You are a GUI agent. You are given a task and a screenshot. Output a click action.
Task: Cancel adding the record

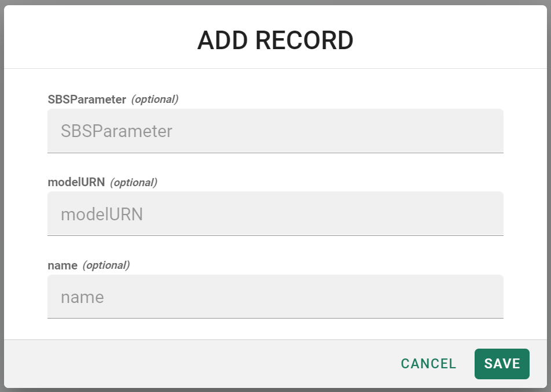tap(428, 364)
